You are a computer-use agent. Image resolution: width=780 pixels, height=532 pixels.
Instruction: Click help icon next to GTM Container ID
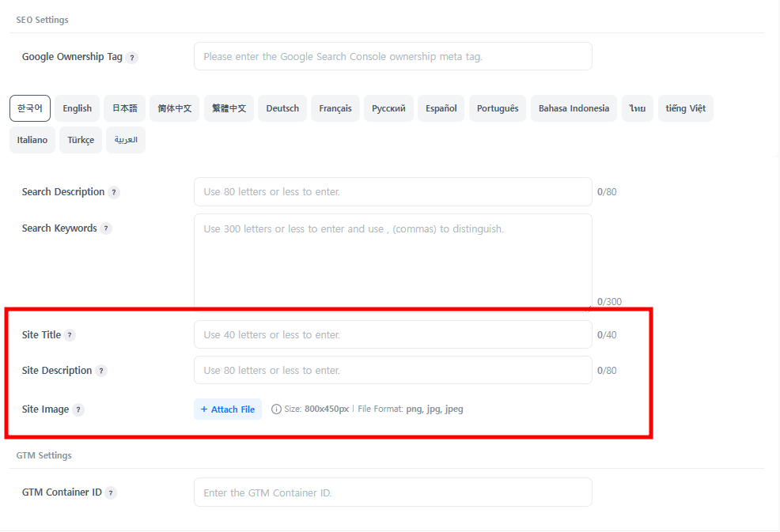point(111,492)
